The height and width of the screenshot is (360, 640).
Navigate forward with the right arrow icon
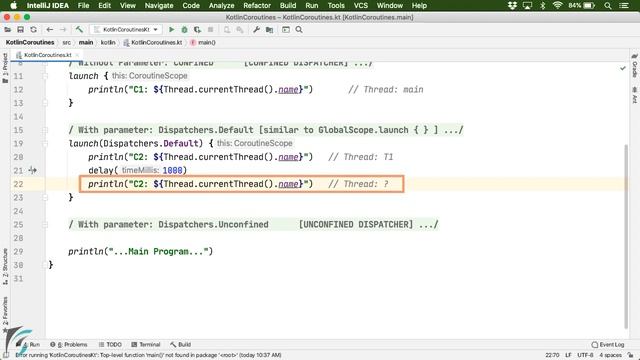(63, 29)
